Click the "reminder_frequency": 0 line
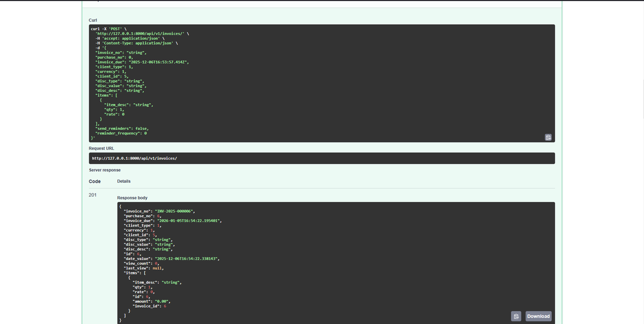Viewport: 644px width, 324px height. coord(121,133)
